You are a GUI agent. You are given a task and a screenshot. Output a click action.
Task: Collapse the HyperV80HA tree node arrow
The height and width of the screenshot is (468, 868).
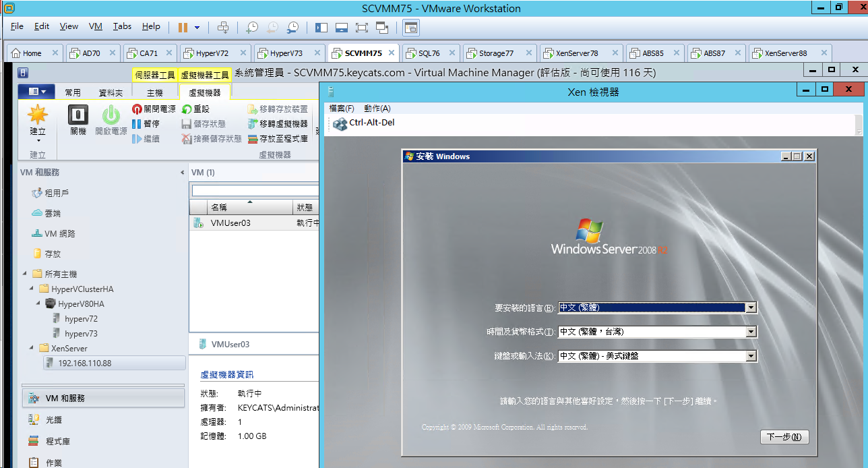click(39, 303)
